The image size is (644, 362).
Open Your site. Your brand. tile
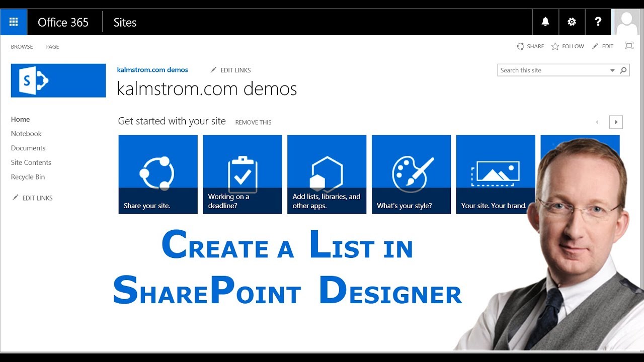coord(496,174)
